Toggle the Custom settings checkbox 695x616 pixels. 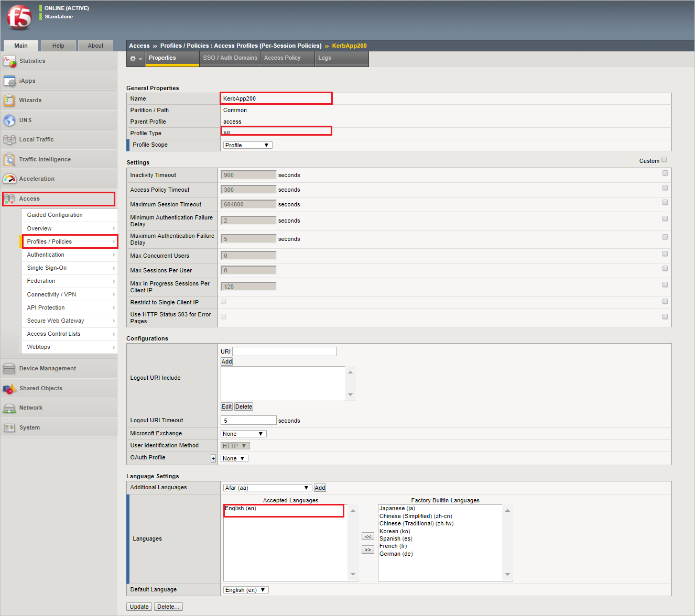coord(664,160)
